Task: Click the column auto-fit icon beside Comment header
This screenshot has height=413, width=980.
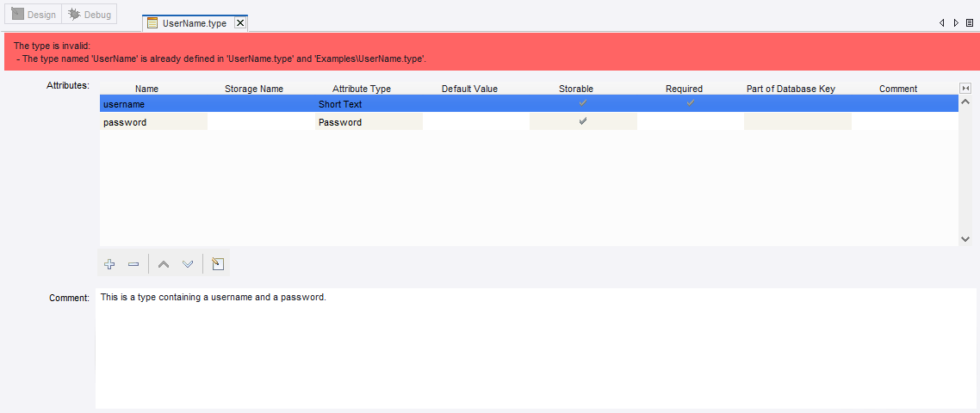Action: [964, 89]
